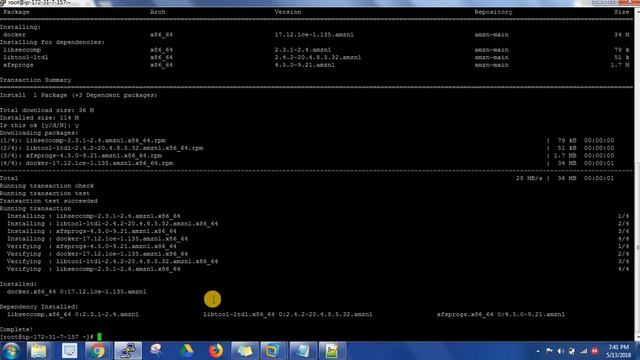Click the "Version" column header
The width and height of the screenshot is (640, 360).
(288, 12)
